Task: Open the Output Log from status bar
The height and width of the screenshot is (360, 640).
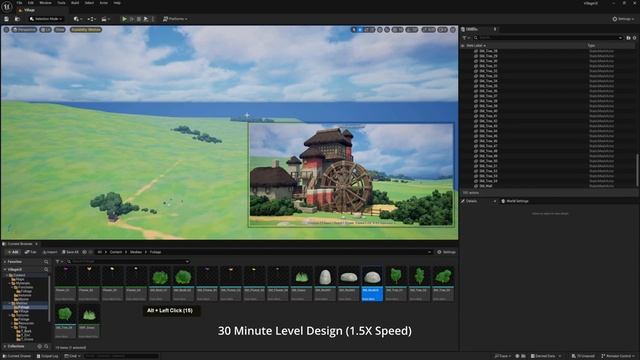Action: (47, 356)
